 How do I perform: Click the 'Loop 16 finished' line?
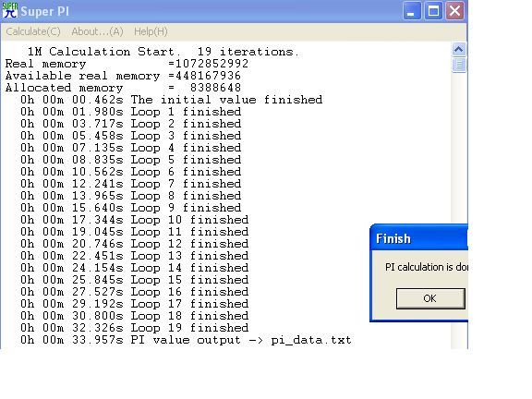(134, 292)
